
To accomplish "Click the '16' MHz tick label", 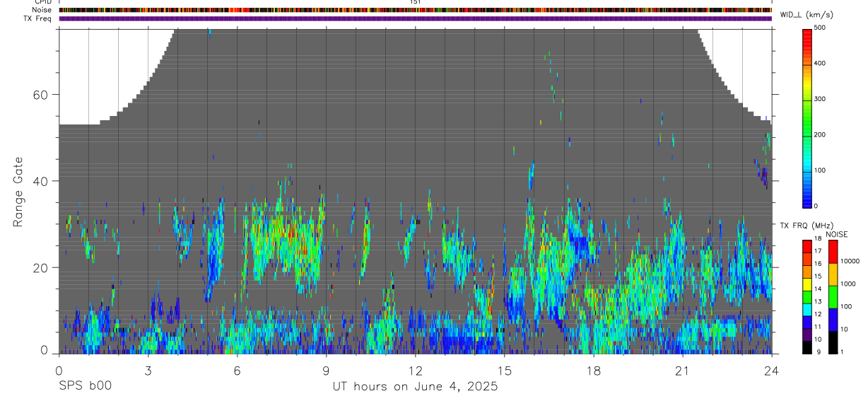I will coord(819,264).
